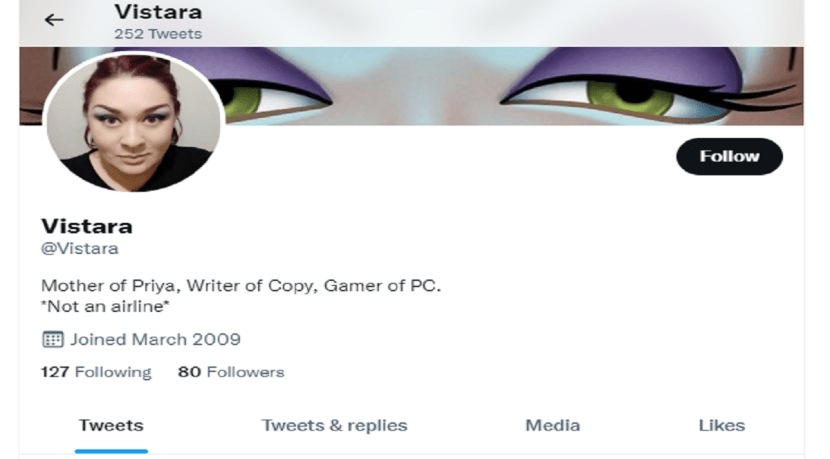This screenshot has height=459, width=830.
Task: Click the Not an airline text
Action: (105, 307)
